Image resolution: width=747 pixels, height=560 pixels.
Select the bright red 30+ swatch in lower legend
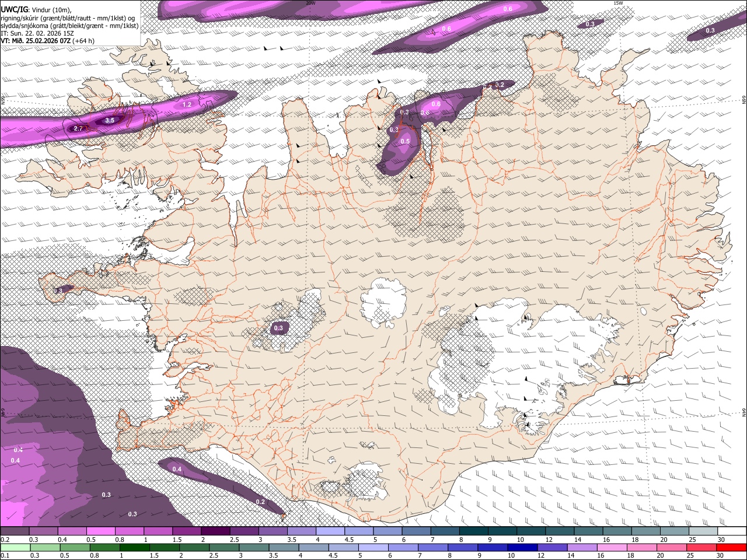(x=732, y=547)
